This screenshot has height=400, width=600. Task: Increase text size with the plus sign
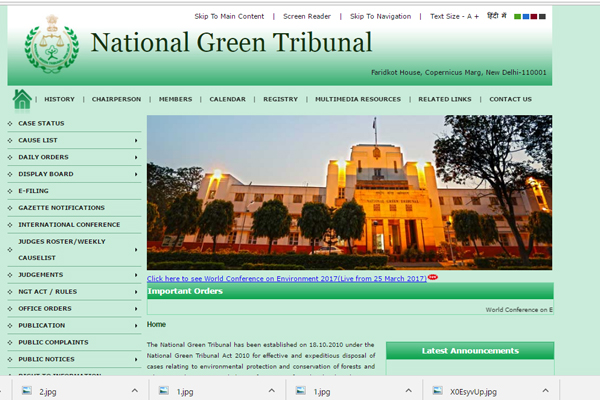[x=476, y=17]
